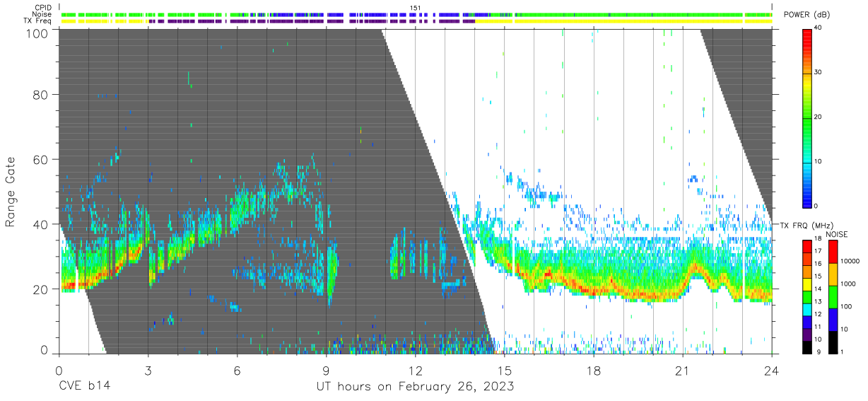Click the 'TX Freq' row label at top left
This screenshot has height=401, width=868.
click(38, 21)
